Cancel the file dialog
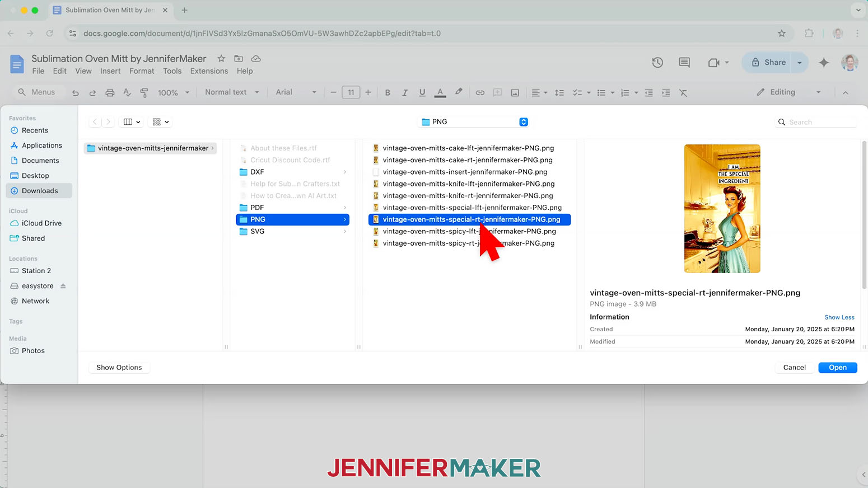The image size is (868, 488). coord(794,368)
